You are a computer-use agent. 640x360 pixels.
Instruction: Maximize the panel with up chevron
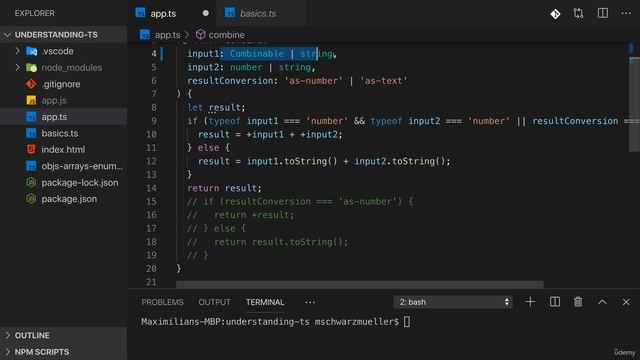tap(602, 302)
